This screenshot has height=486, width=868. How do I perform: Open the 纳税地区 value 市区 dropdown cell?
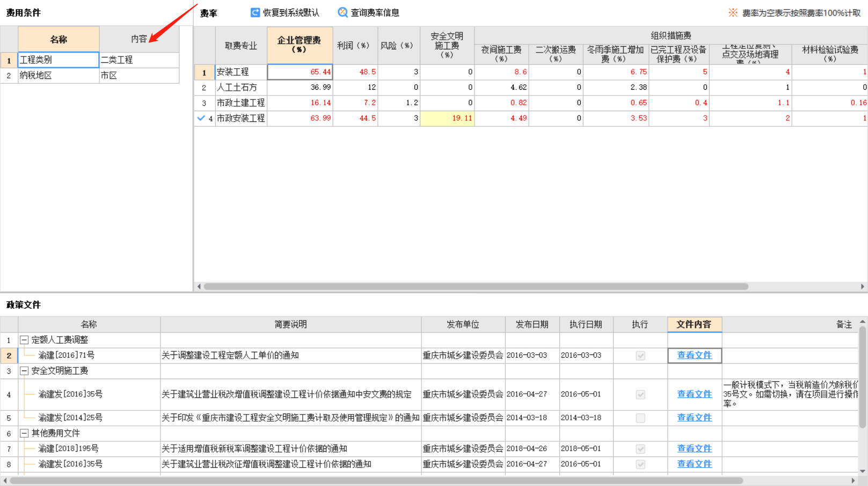coord(139,76)
